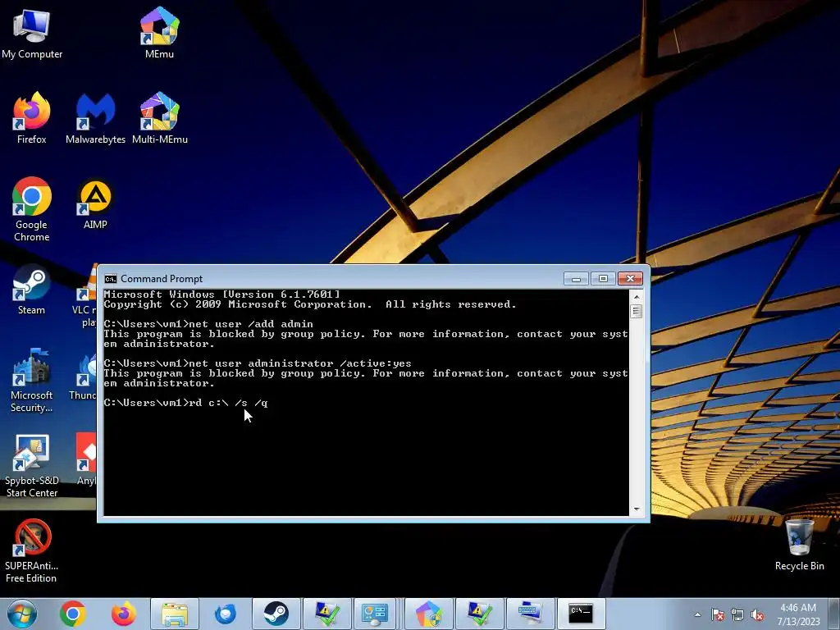Image resolution: width=840 pixels, height=630 pixels.
Task: Minimize the Command Prompt window
Action: (x=576, y=279)
